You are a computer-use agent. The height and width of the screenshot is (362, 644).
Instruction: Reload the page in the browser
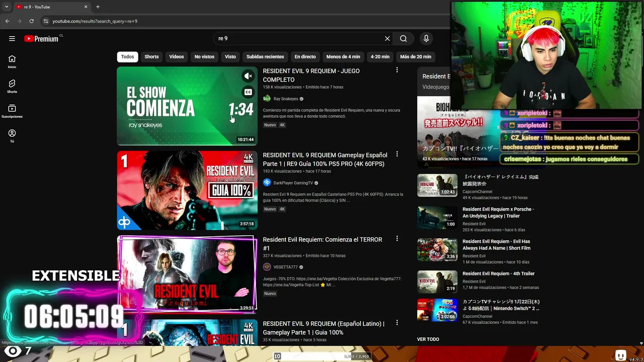tap(32, 21)
